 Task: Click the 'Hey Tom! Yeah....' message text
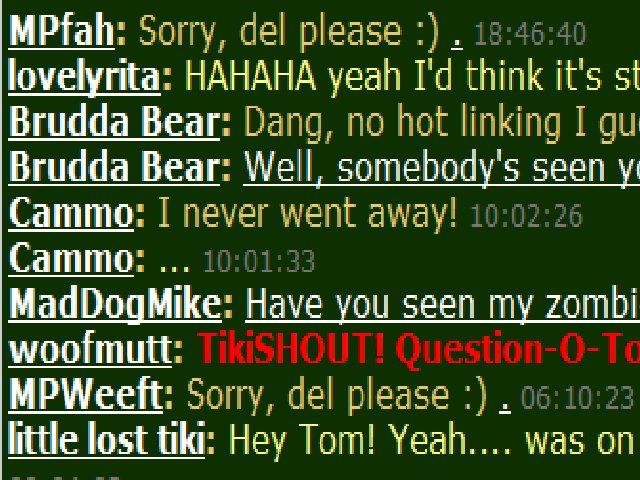tap(434, 440)
